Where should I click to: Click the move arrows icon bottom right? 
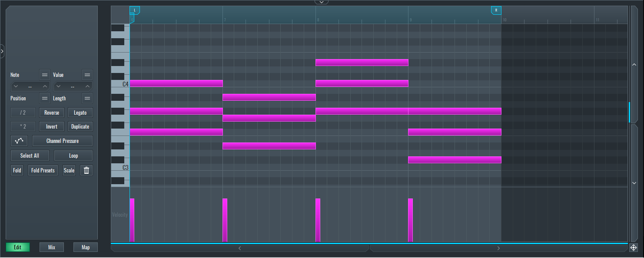(634, 248)
